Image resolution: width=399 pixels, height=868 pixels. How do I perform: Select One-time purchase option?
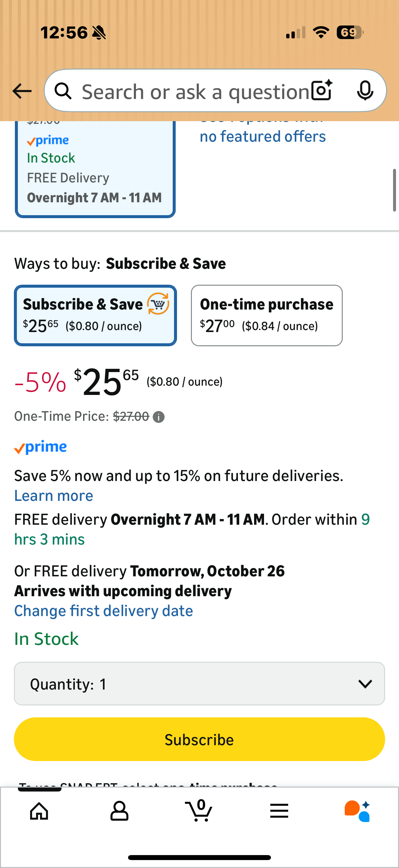click(x=267, y=315)
